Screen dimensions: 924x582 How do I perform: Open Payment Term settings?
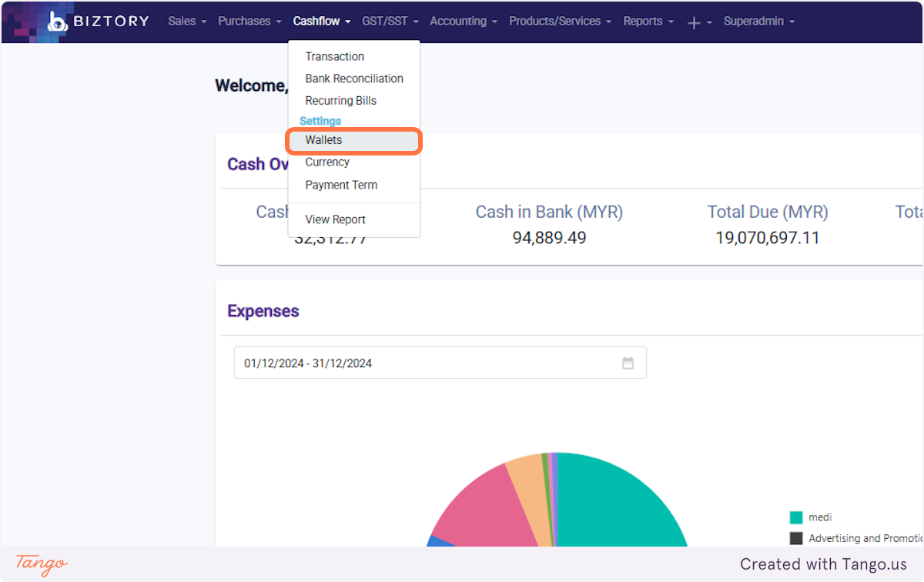tap(354, 185)
